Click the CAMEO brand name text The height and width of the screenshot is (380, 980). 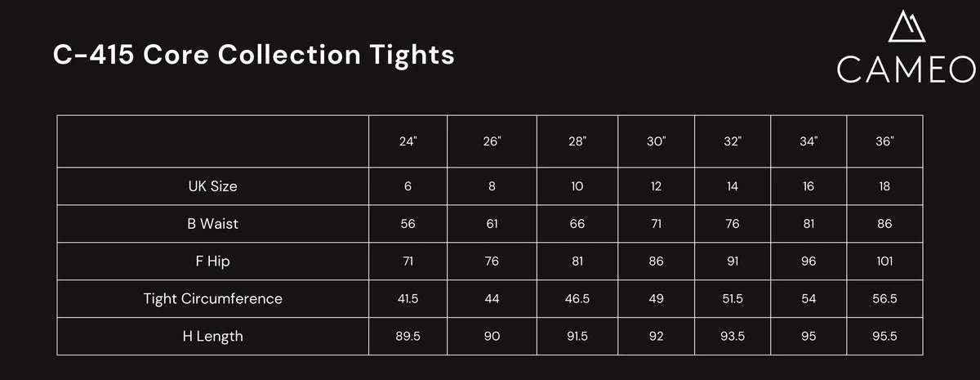tap(906, 70)
